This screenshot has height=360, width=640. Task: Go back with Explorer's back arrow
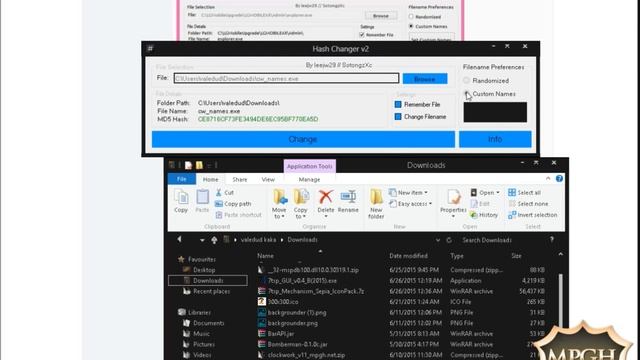[179, 240]
